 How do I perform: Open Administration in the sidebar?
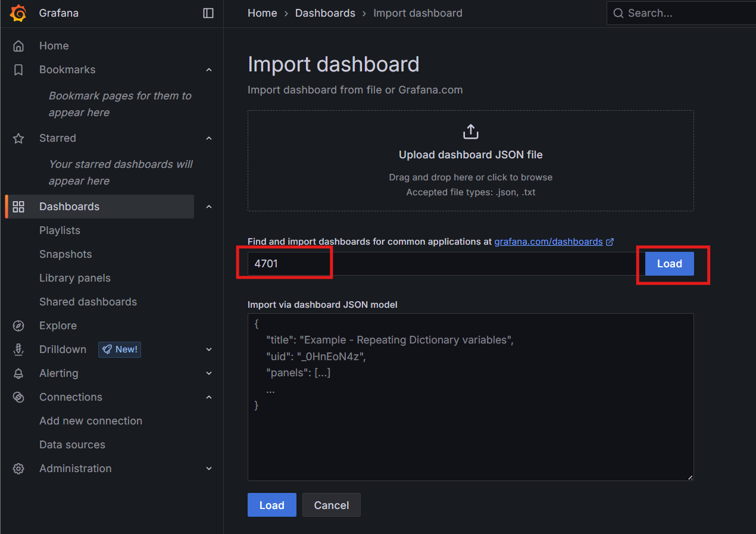point(75,469)
